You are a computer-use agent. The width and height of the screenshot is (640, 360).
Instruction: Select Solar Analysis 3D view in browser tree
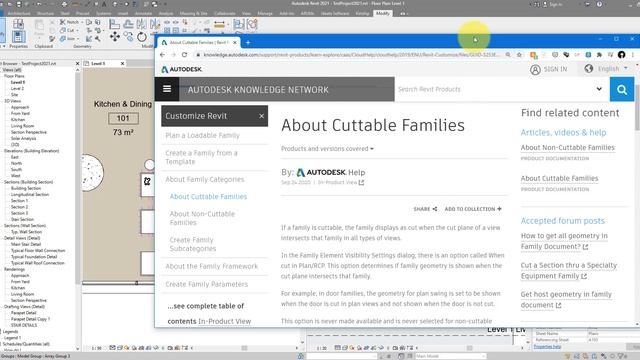coord(23,139)
